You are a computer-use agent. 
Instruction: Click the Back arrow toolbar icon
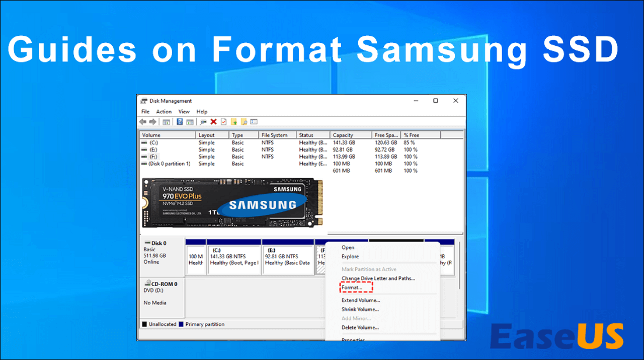(143, 122)
